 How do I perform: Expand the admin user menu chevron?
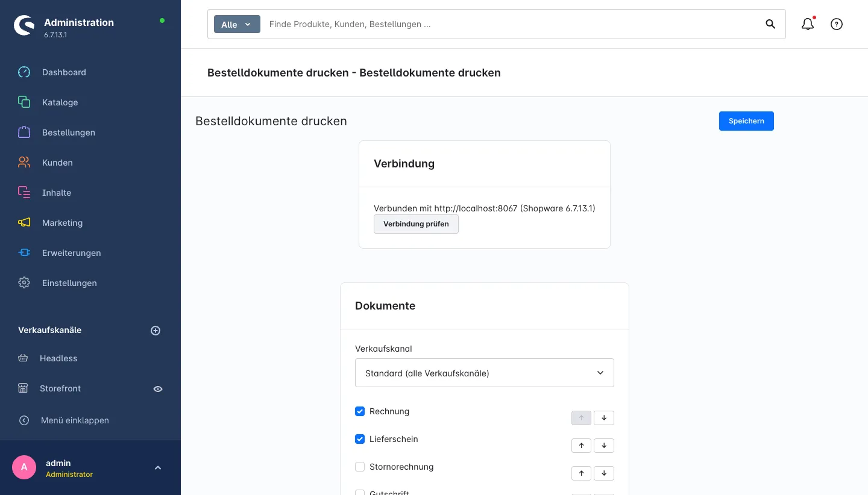[x=158, y=468]
